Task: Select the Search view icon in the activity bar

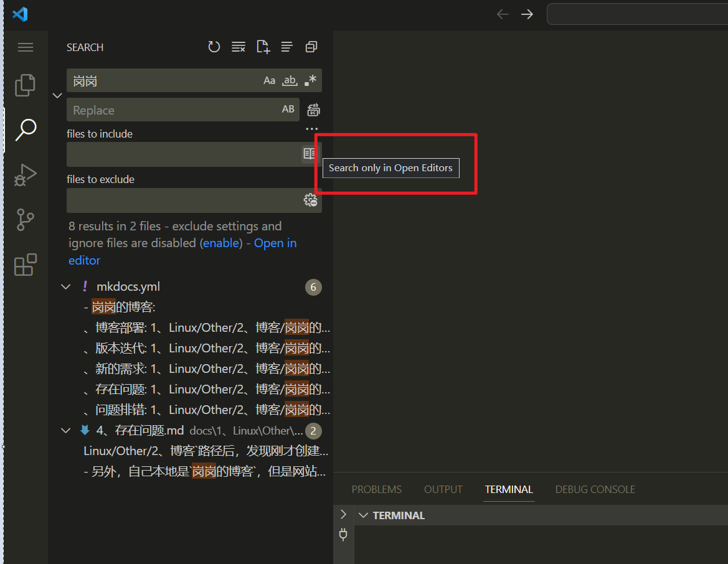Action: click(x=26, y=130)
